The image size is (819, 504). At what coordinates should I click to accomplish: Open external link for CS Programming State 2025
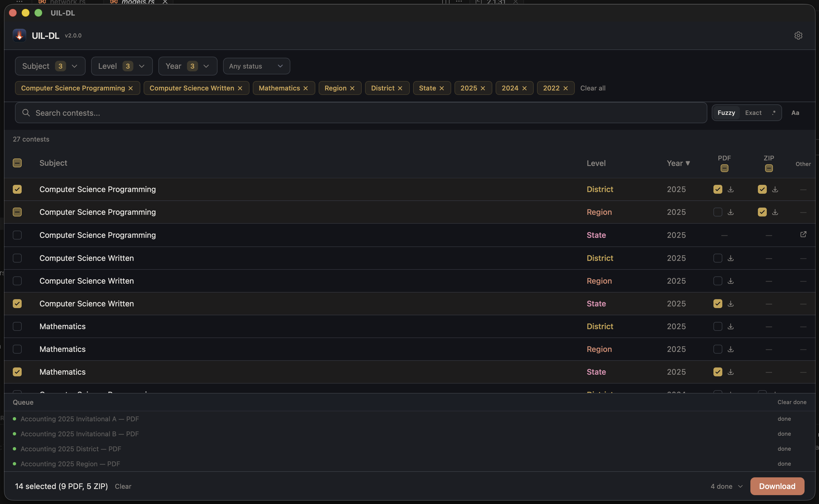click(803, 234)
